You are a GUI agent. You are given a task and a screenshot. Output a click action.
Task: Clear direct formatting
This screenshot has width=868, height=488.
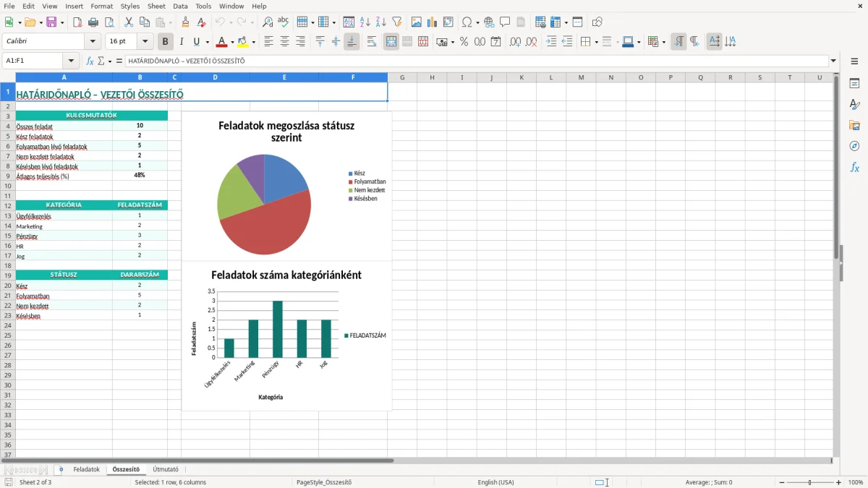pos(201,22)
